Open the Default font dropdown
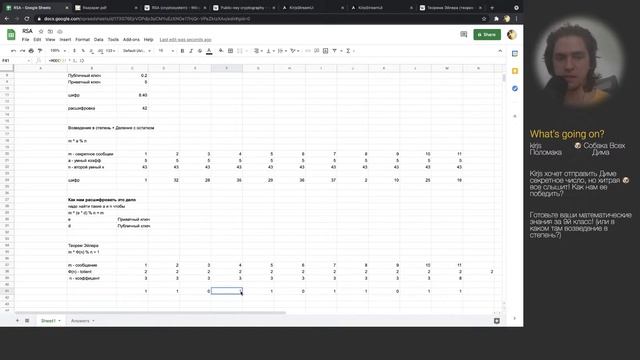The image size is (640, 360). (137, 51)
